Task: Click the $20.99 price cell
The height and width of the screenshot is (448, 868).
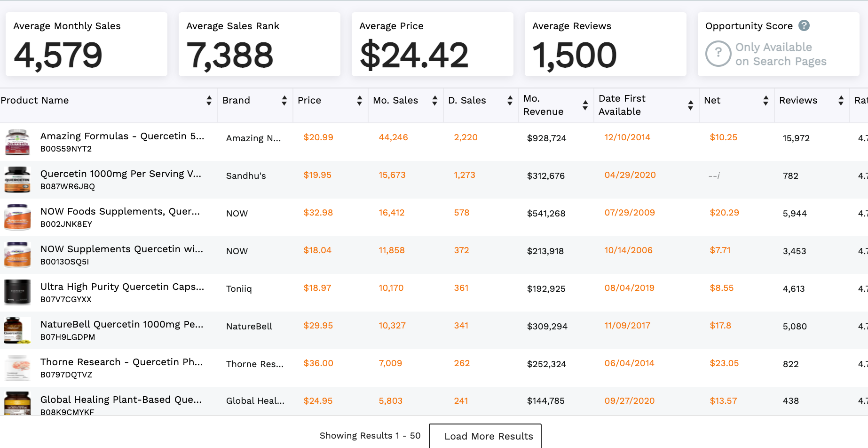Action: click(x=318, y=137)
